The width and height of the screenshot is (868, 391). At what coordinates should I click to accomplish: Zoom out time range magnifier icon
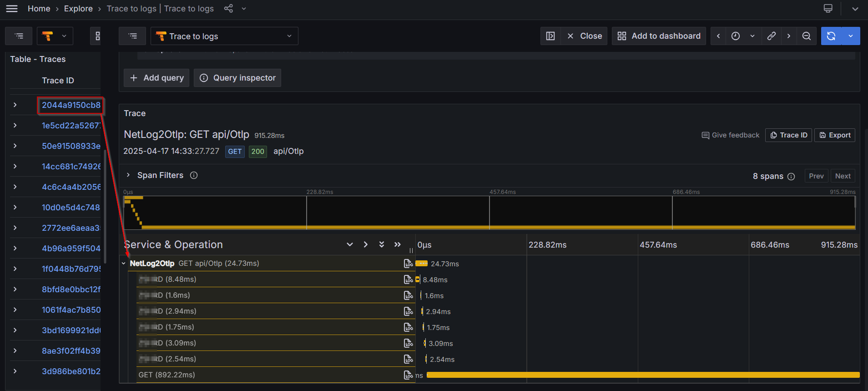click(x=807, y=36)
